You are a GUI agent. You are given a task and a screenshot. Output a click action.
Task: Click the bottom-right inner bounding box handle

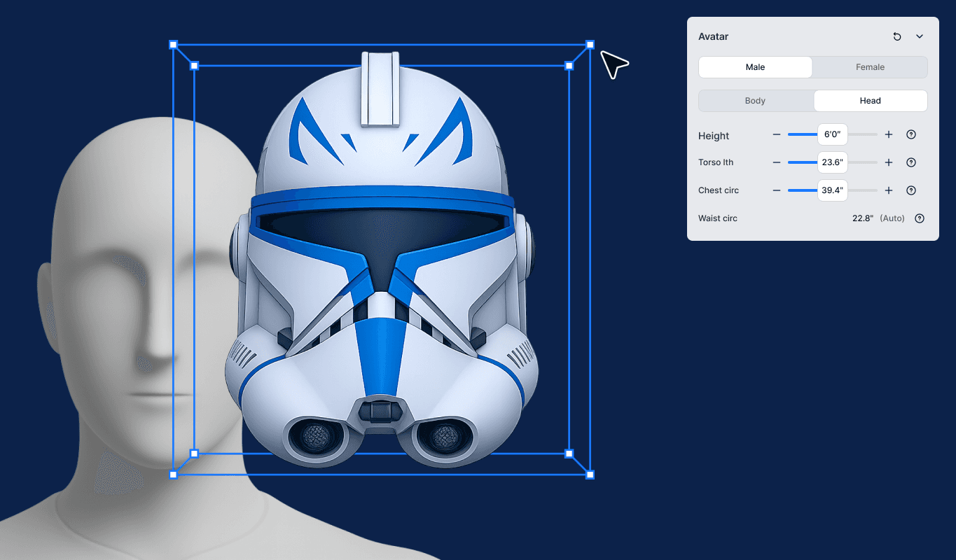(569, 454)
